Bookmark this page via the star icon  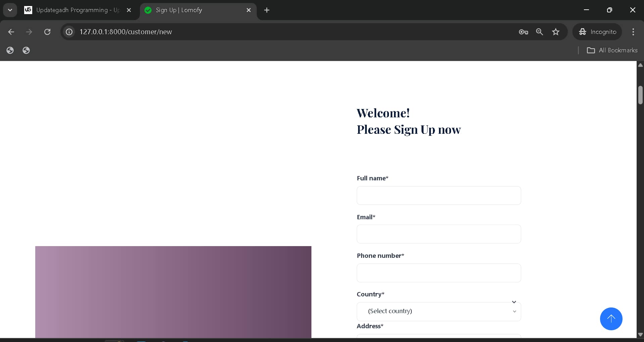pyautogui.click(x=556, y=32)
